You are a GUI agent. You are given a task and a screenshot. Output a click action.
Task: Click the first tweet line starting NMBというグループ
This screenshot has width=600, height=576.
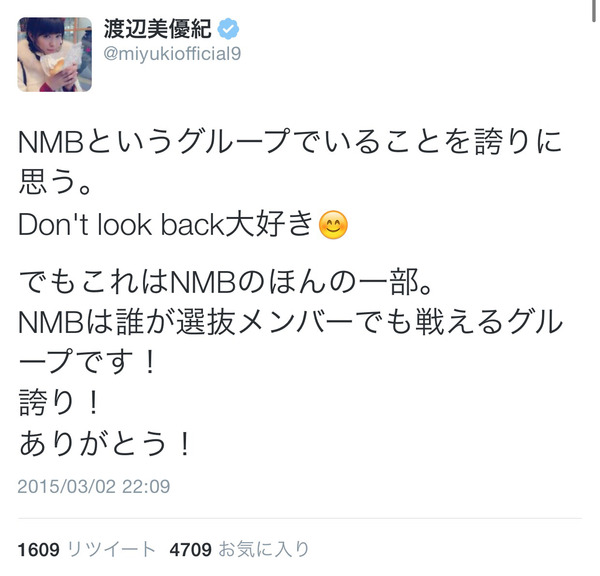pos(290,141)
